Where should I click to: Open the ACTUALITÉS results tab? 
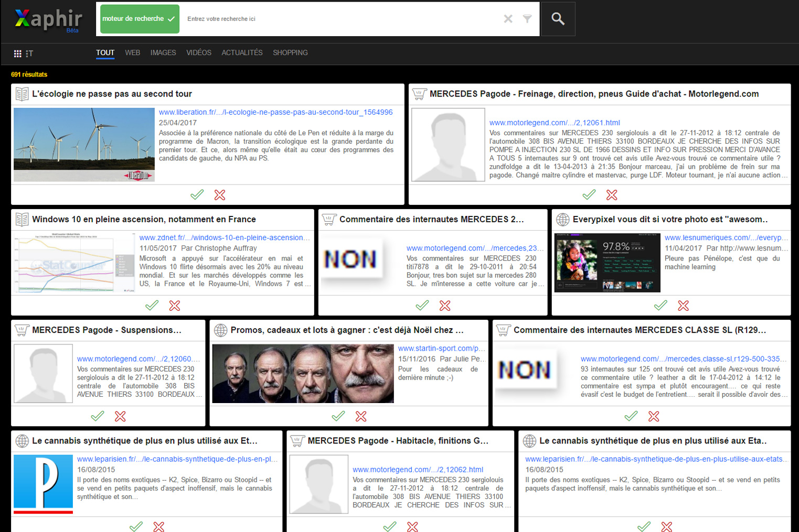point(241,52)
